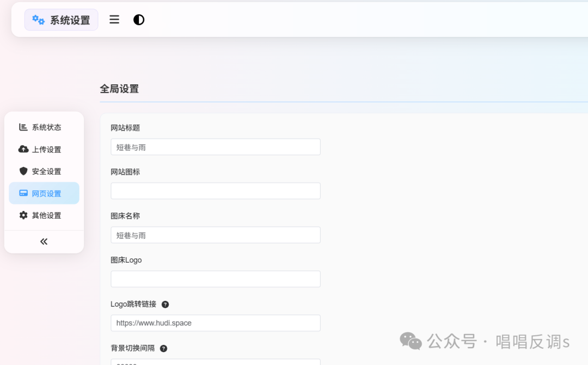The width and height of the screenshot is (588, 365).
Task: Click the empty 网站图标 input box
Action: (215, 191)
